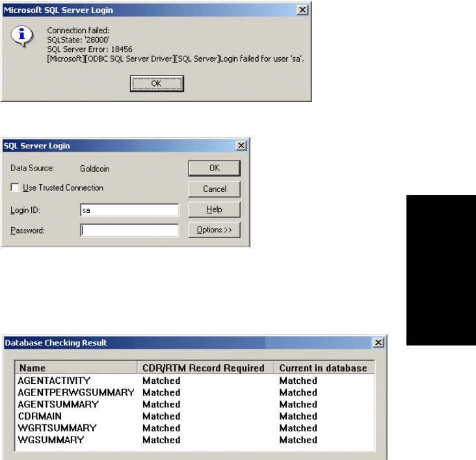The image size is (476, 460).
Task: Close the Database Checking Result window
Action: (x=378, y=342)
